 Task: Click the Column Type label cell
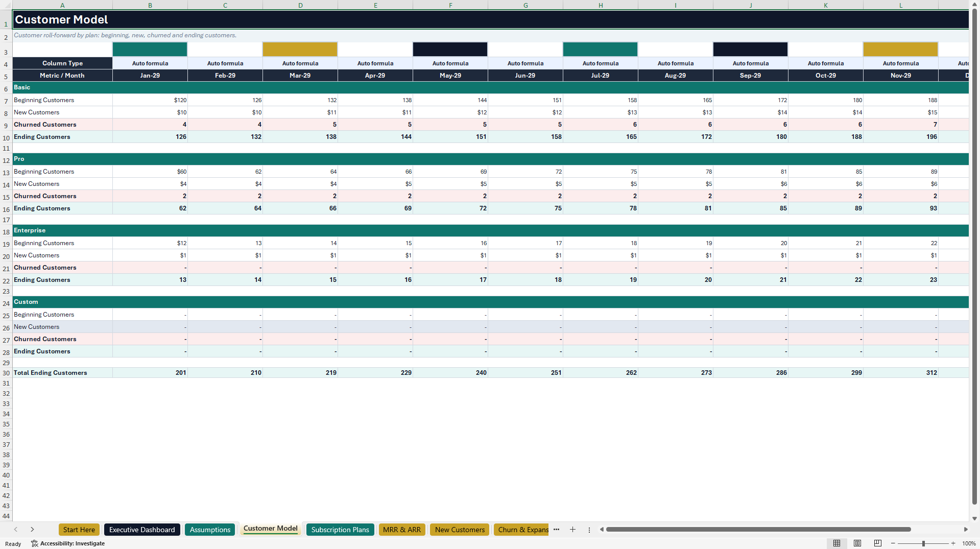point(62,63)
